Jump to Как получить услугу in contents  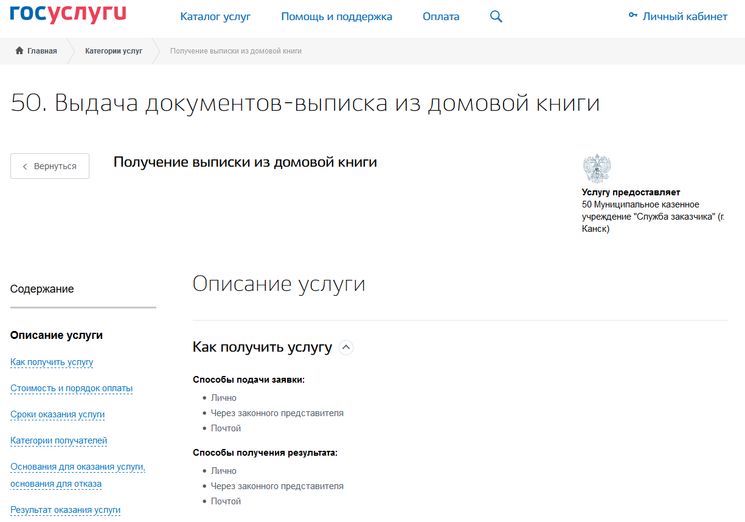coord(52,362)
